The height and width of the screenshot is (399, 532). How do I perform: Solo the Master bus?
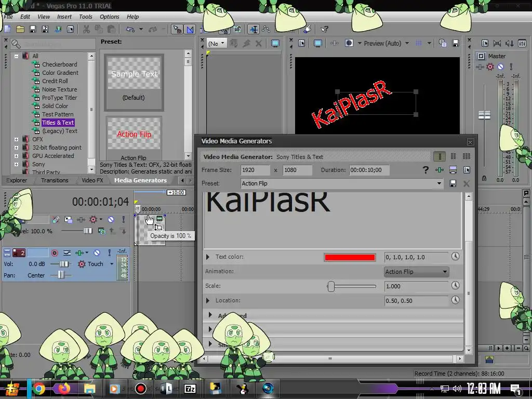(x=511, y=67)
